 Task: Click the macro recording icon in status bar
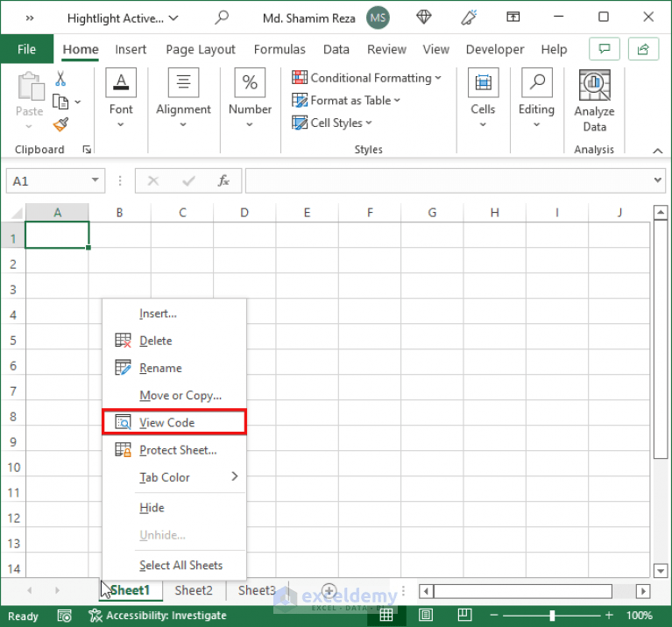click(x=64, y=616)
